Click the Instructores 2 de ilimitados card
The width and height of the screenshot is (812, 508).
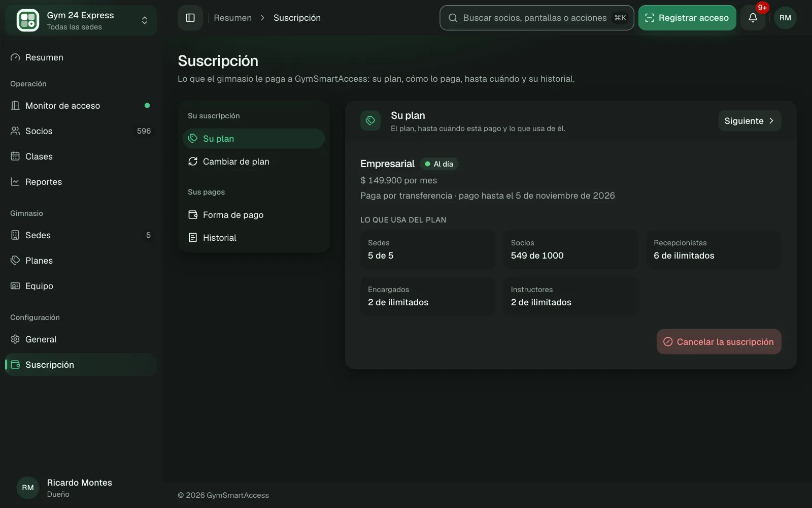pyautogui.click(x=570, y=296)
